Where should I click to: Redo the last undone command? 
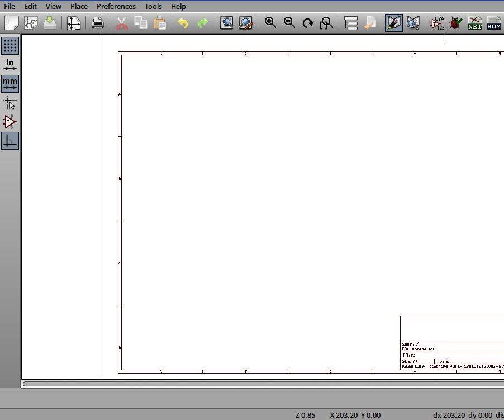[203, 23]
